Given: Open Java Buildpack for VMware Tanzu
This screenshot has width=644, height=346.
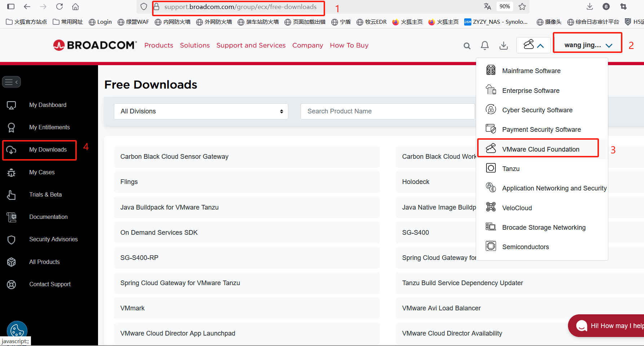Looking at the screenshot, I should [247, 207].
